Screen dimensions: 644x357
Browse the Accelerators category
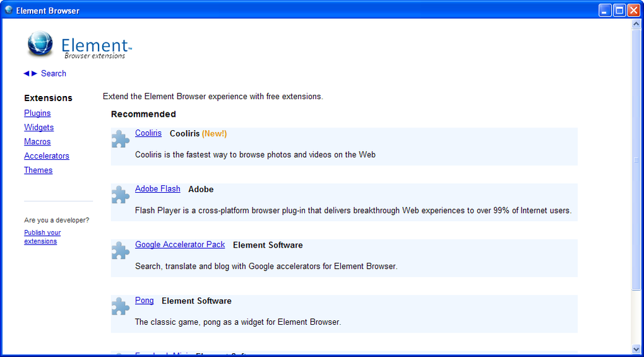pyautogui.click(x=47, y=155)
